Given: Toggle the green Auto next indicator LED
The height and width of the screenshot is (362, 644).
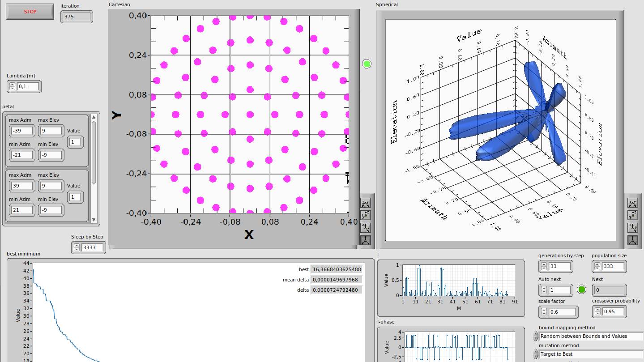Looking at the screenshot, I should coord(581,290).
